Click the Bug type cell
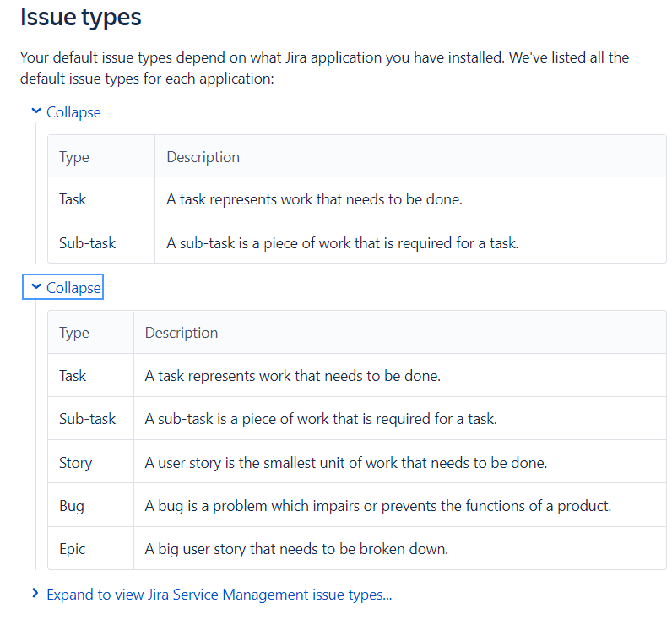 (72, 506)
